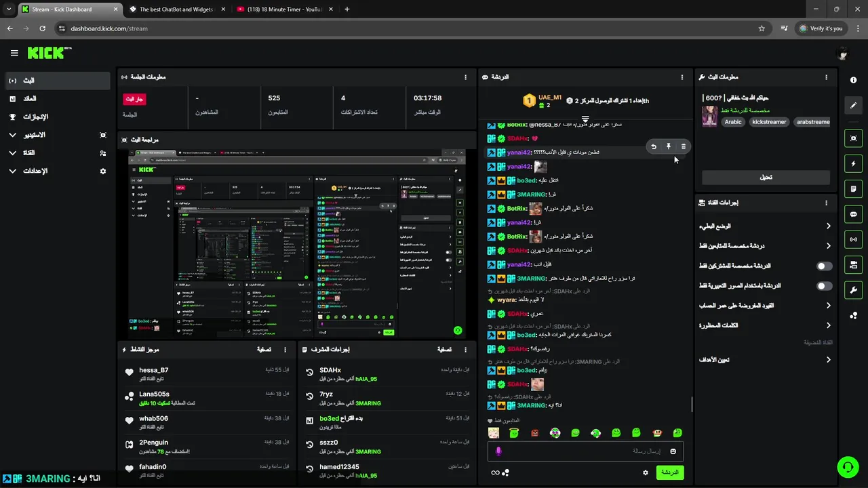Image resolution: width=868 pixels, height=488 pixels.
Task: Open channel actions panel three-dot menu
Action: [x=826, y=203]
